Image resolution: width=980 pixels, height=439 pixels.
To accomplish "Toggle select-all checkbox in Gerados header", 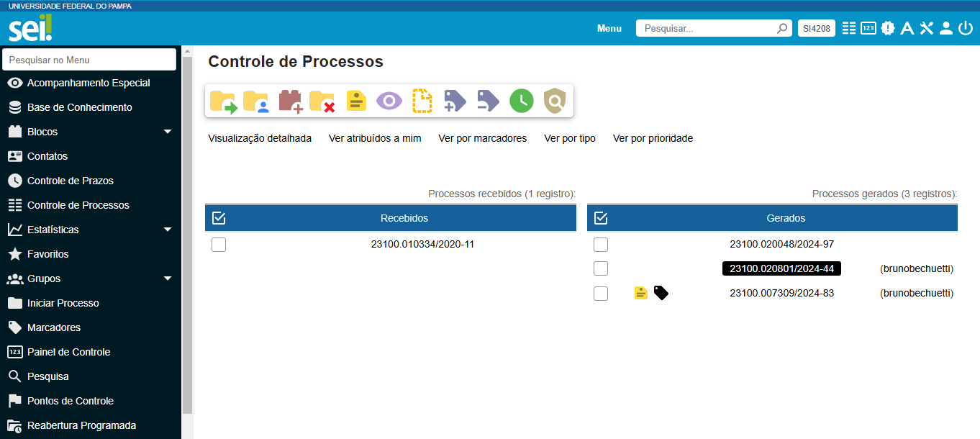I will [601, 218].
